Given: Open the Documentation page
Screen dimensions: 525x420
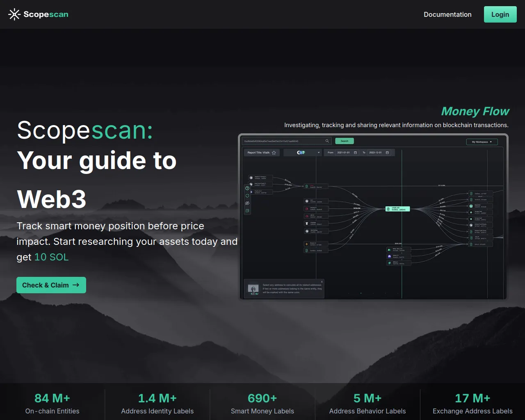Looking at the screenshot, I should [x=447, y=14].
